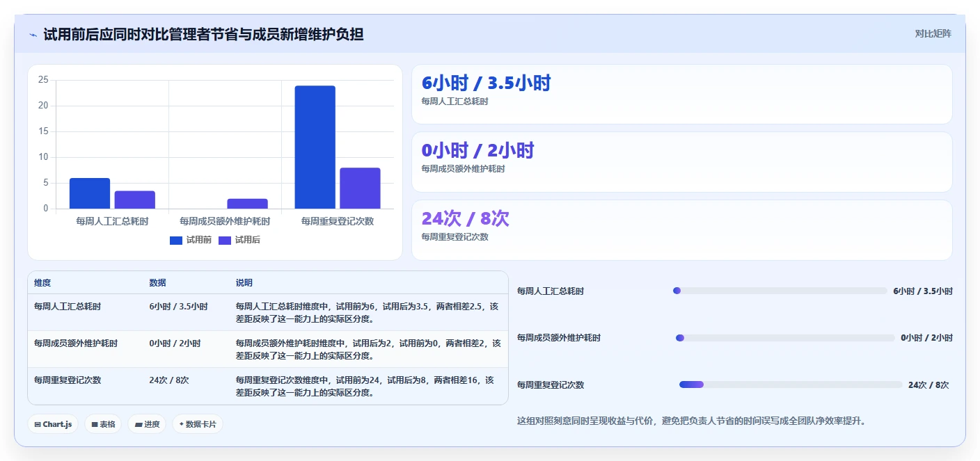Click the 每周成员额外维护耗时 progress bar
Viewport: 980px width, 461px height.
[785, 338]
